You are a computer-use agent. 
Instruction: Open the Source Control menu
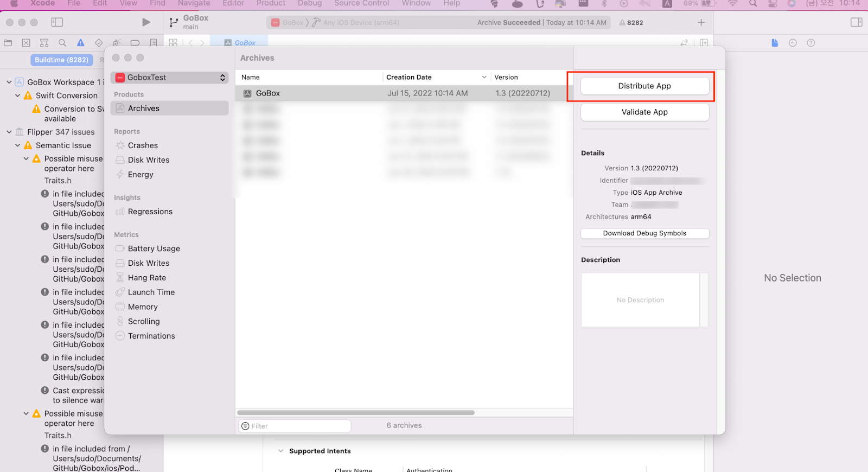361,3
